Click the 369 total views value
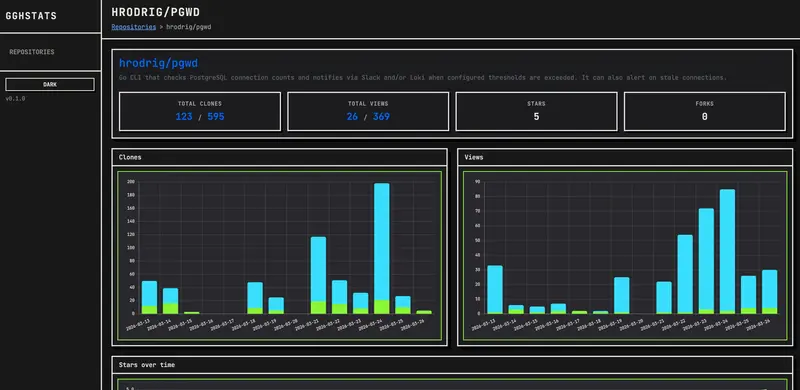 click(x=381, y=116)
